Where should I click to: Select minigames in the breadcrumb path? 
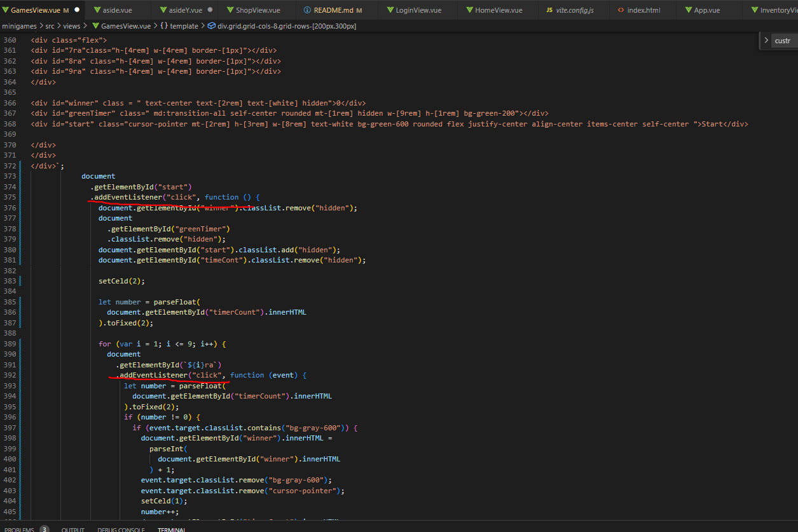pos(19,26)
